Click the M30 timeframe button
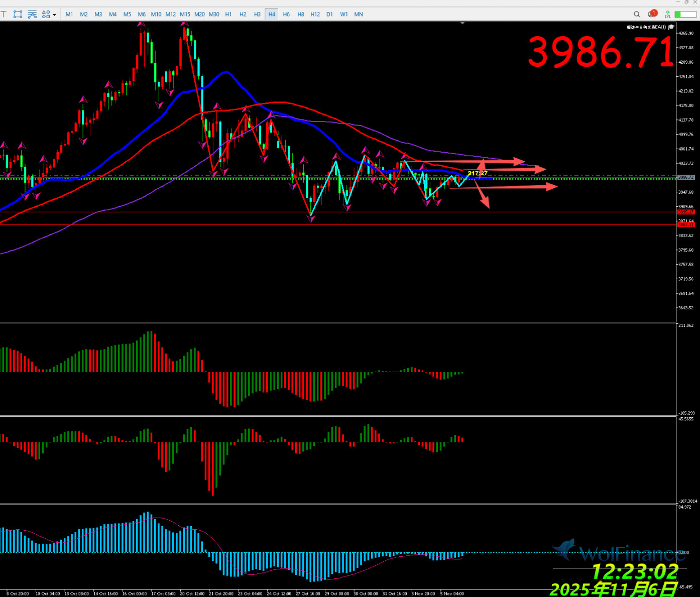 coord(214,14)
